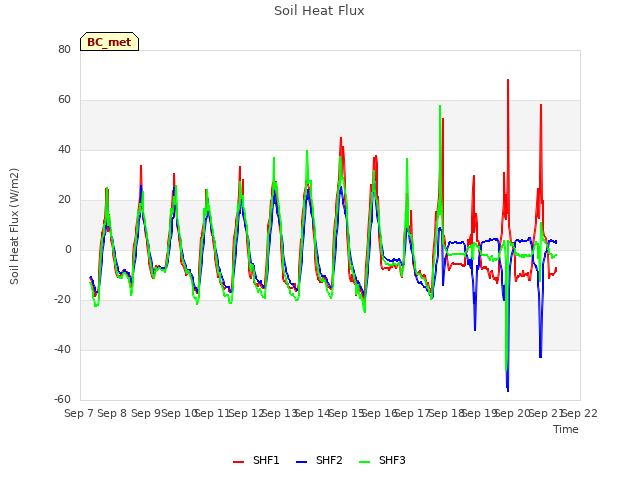The height and width of the screenshot is (480, 640).
Task: Click the 20 y-axis label
Action: 64,200
